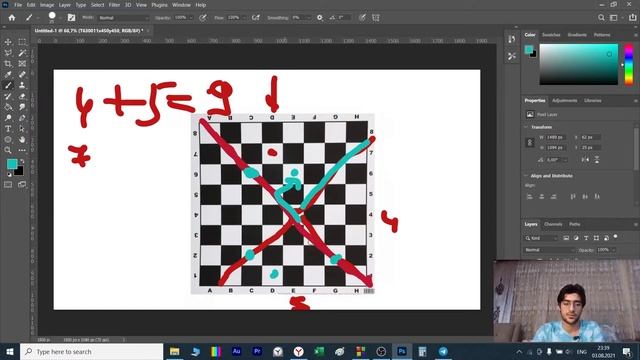Select the Eyedropper tool
The image size is (640, 360).
[x=8, y=74]
